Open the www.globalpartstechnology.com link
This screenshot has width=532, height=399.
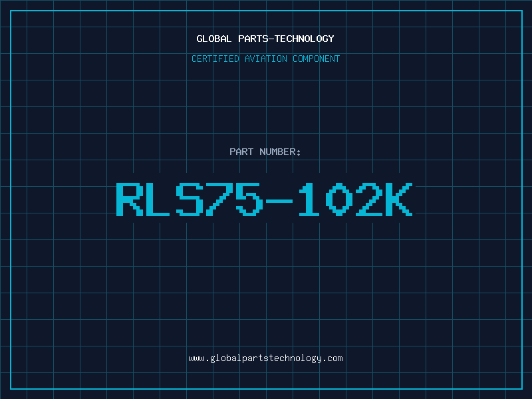[x=265, y=358]
